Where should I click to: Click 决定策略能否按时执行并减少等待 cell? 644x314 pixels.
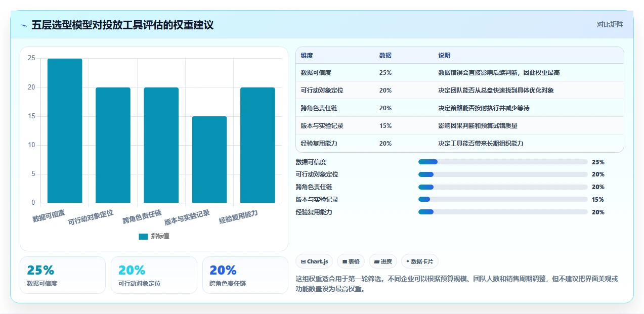[484, 108]
